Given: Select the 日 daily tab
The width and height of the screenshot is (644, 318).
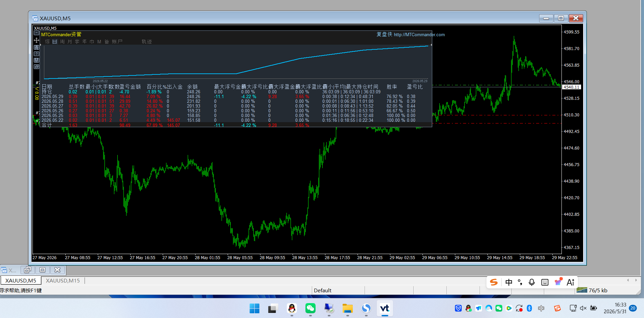Looking at the screenshot, I should tap(54, 42).
